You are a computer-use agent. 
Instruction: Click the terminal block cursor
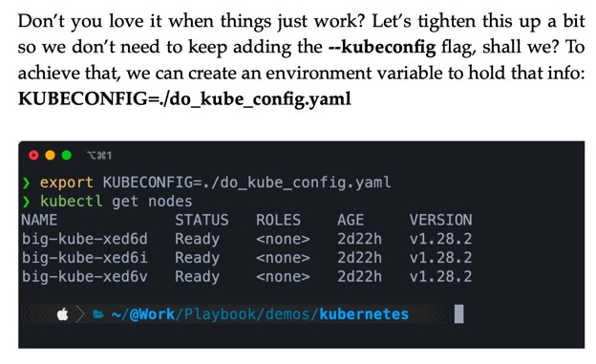(458, 313)
